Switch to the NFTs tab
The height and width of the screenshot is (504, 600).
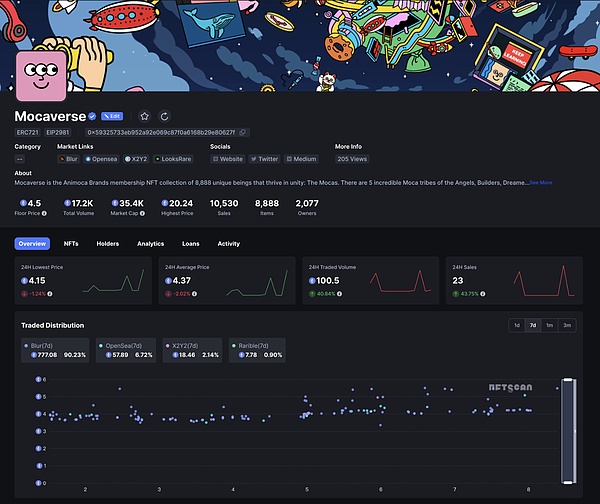click(x=71, y=243)
